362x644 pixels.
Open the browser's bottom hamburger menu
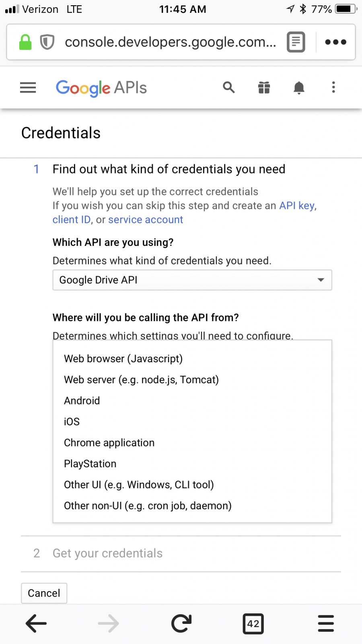click(x=326, y=623)
